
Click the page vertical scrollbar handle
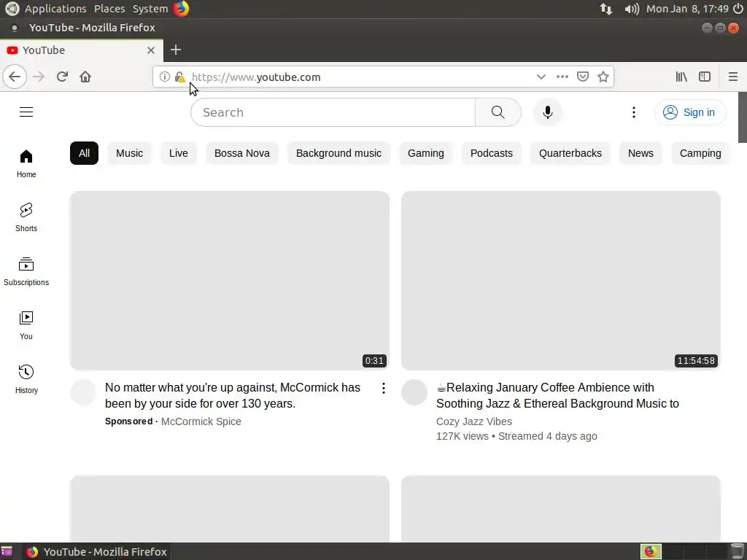click(x=742, y=117)
